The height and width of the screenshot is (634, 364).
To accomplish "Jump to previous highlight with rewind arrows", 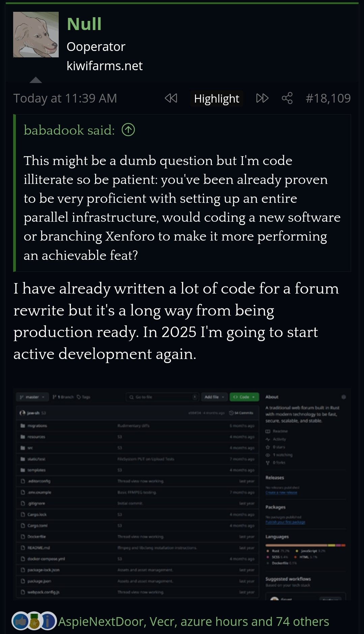I will 171,98.
